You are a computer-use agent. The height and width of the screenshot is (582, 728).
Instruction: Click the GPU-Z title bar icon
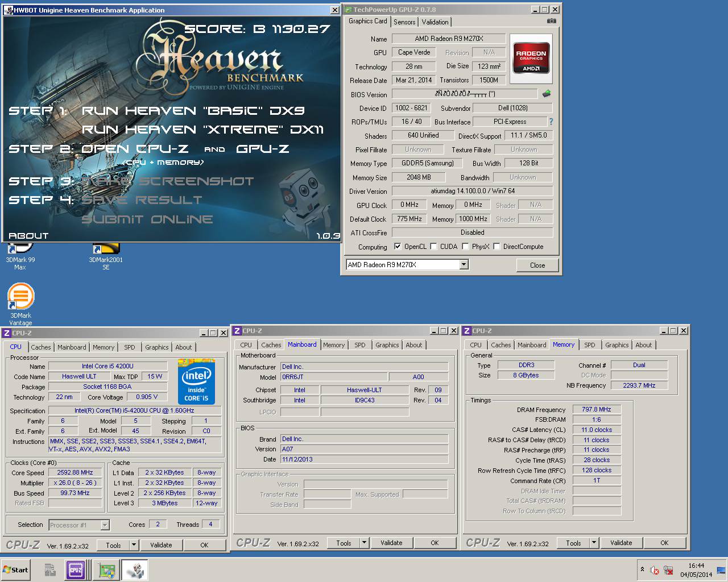348,9
